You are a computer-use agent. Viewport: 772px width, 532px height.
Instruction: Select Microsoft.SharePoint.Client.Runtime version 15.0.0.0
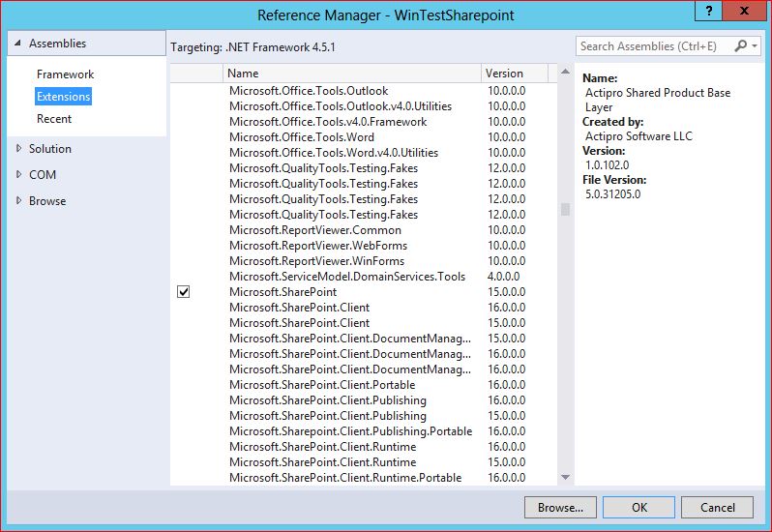point(364,462)
